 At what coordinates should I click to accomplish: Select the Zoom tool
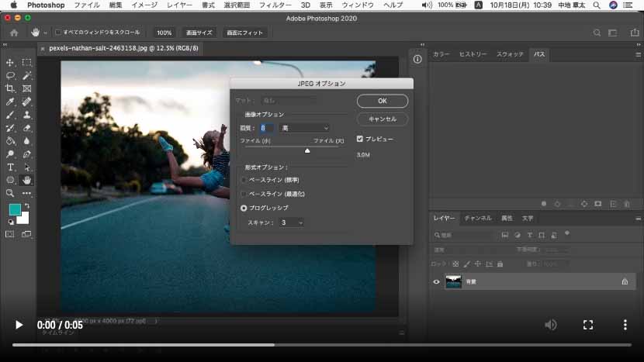(x=10, y=193)
